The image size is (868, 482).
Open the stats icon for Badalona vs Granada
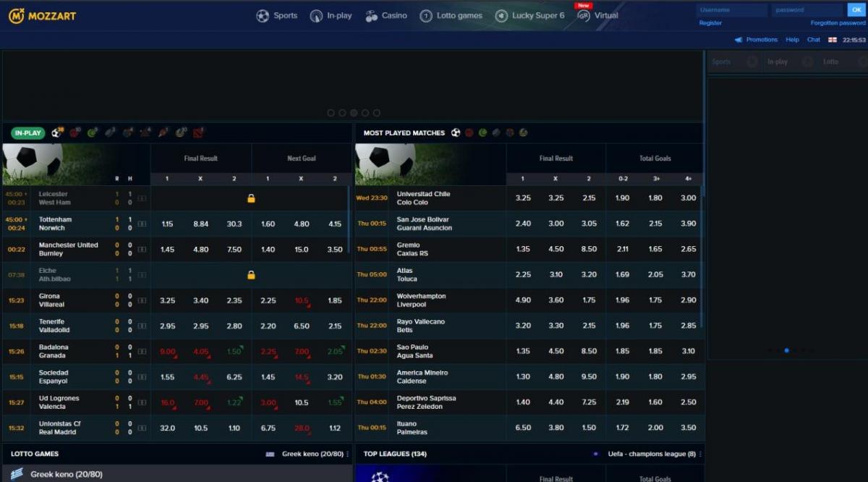142,352
